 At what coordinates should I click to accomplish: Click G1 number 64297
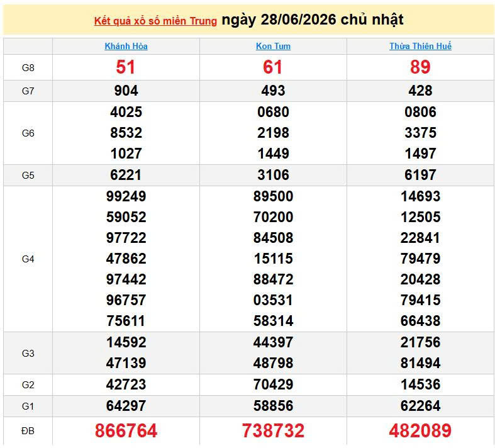tap(126, 406)
